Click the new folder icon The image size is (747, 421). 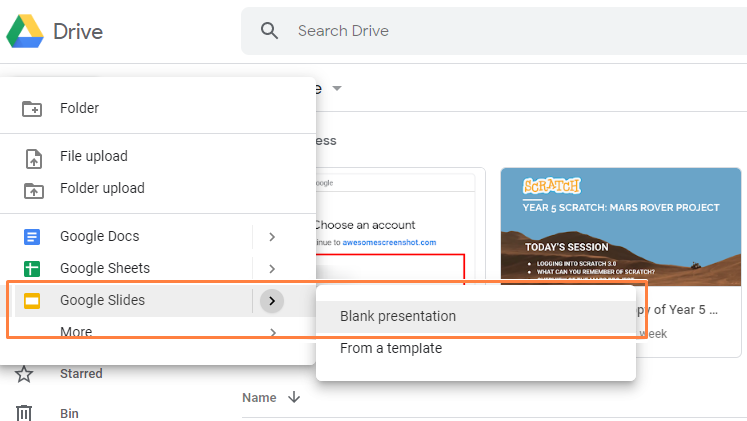32,109
